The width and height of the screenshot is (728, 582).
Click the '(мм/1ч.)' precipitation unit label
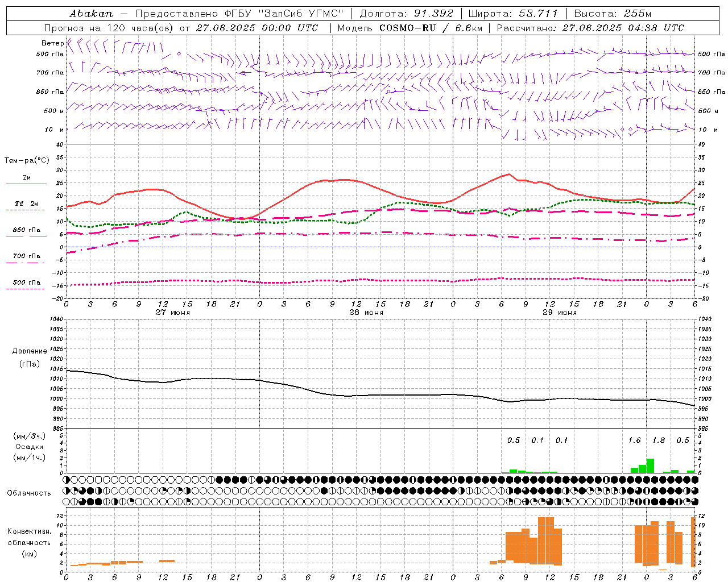pyautogui.click(x=30, y=458)
